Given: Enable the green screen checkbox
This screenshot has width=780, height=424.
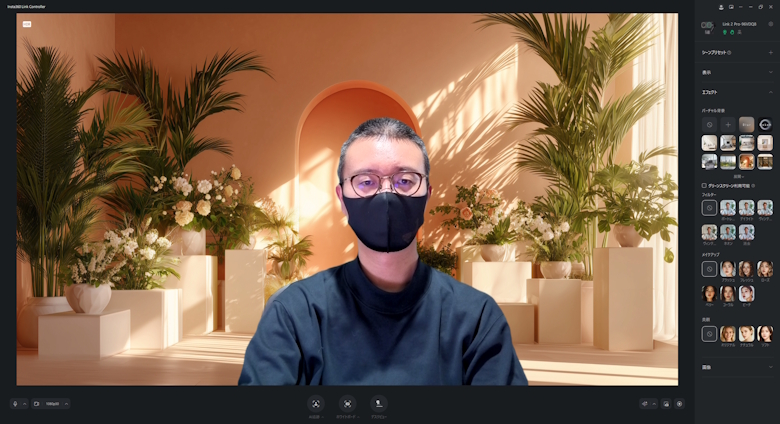Looking at the screenshot, I should pos(704,185).
